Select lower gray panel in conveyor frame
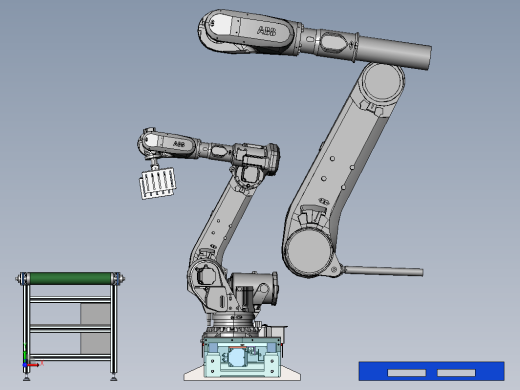Image resolution: width=520 pixels, height=390 pixels. (x=95, y=343)
